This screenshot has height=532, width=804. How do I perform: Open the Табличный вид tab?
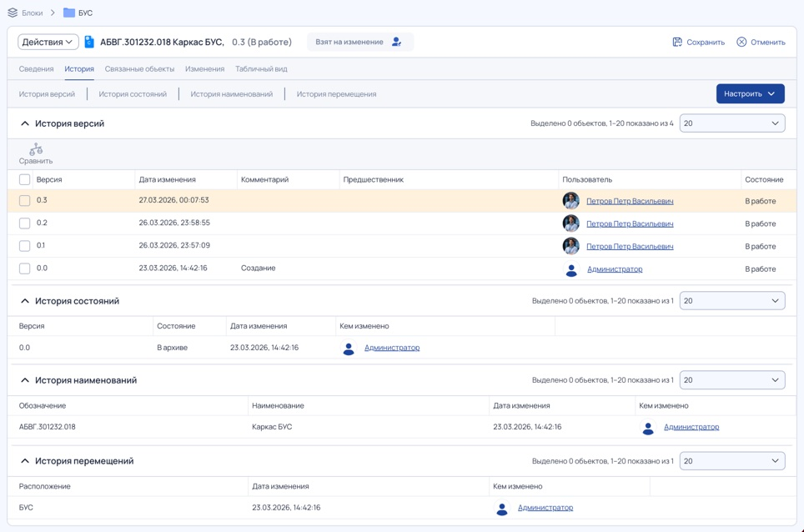click(x=261, y=68)
